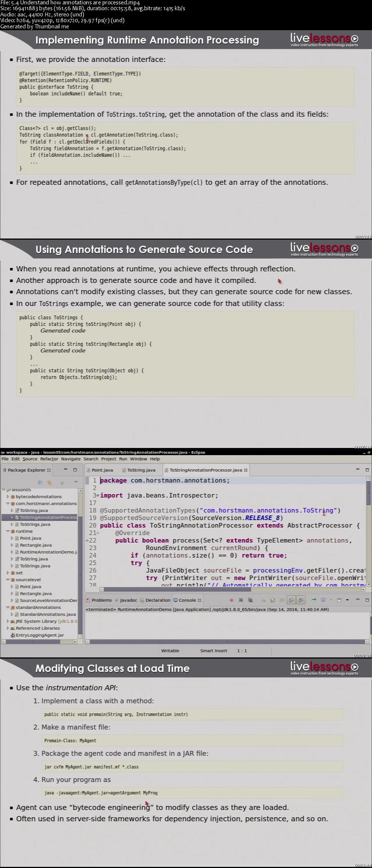
Task: Click Remove All Terminated Launches icon
Action: (x=250, y=600)
